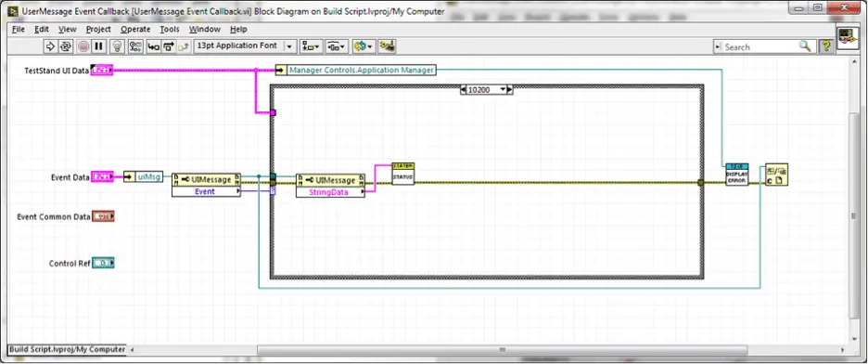
Task: Open the 13pt Application Font dropdown
Action: point(245,46)
